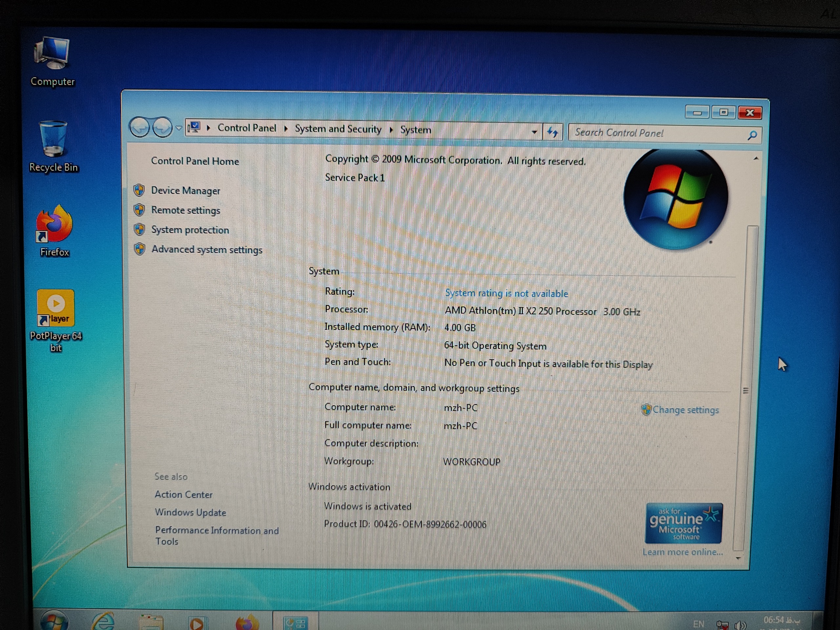
Task: Open the recent pages dropdown arrow
Action: [x=178, y=128]
